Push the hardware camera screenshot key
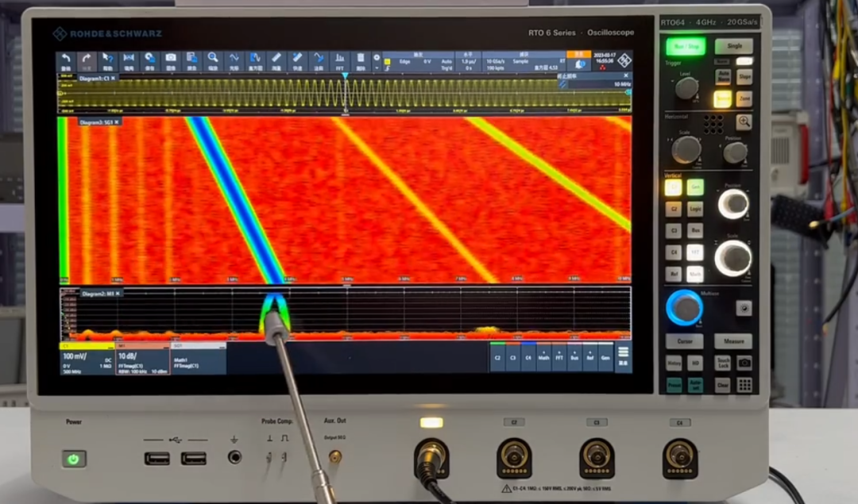Image resolution: width=858 pixels, height=504 pixels. click(744, 363)
